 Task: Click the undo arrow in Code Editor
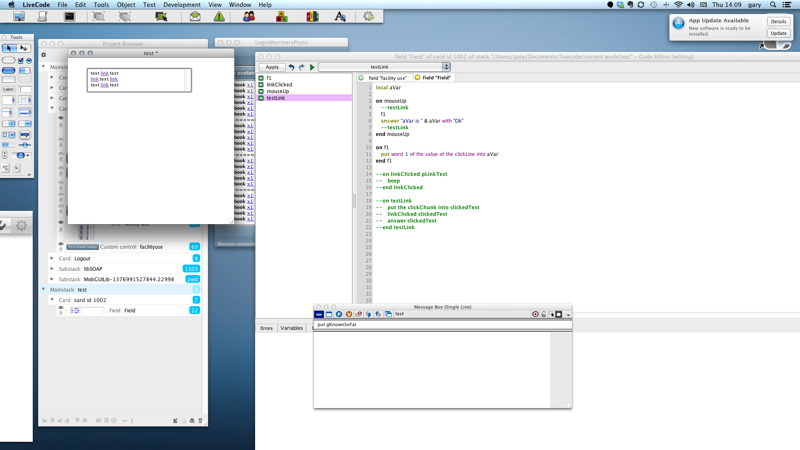tap(291, 67)
